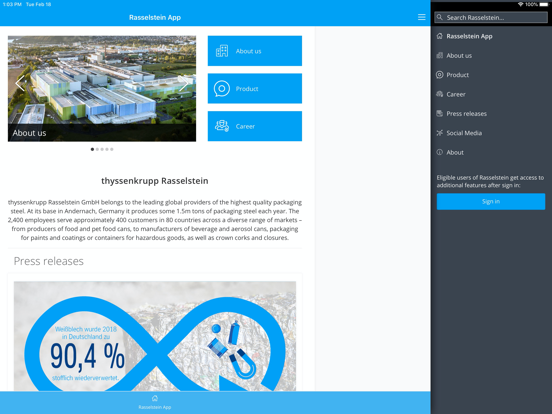
Task: Click the building icon next to About us in sidebar
Action: click(x=439, y=55)
